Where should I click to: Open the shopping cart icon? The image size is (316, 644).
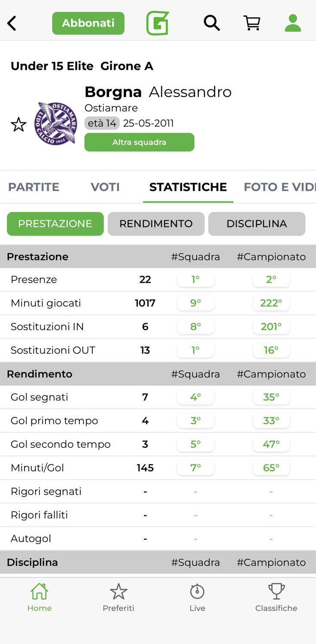pos(252,23)
